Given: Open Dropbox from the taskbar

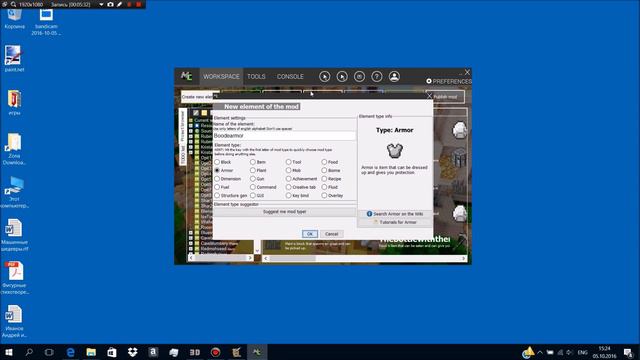Looking at the screenshot, I should [132, 352].
